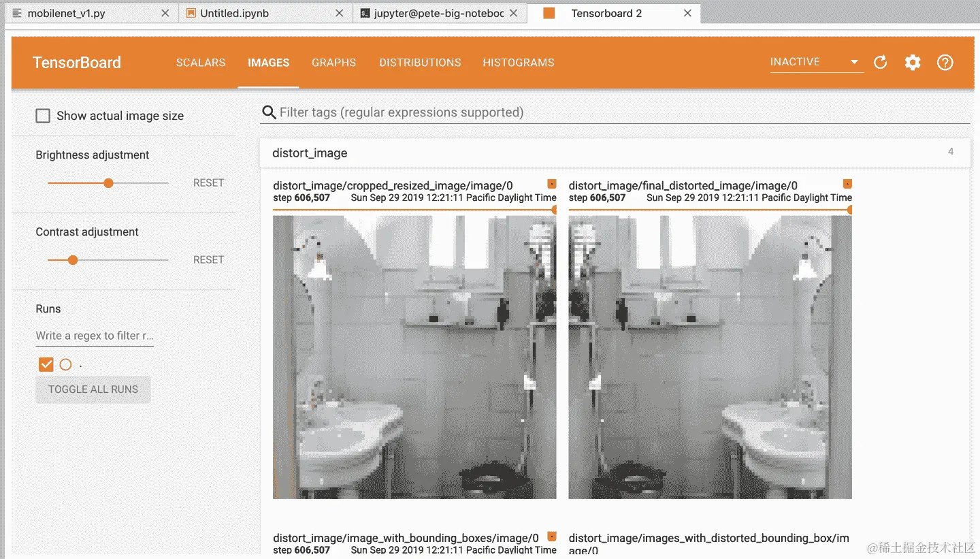
Task: Switch to the HISTOGRAMS tab
Action: [x=519, y=63]
